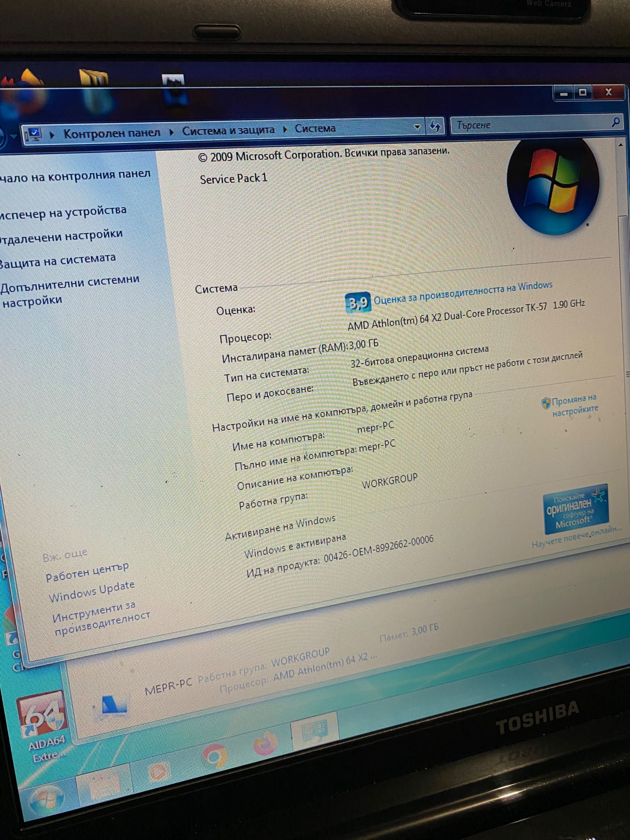The height and width of the screenshot is (840, 630).
Task: Click the WORKGROUP value next to Работна група
Action: [389, 480]
